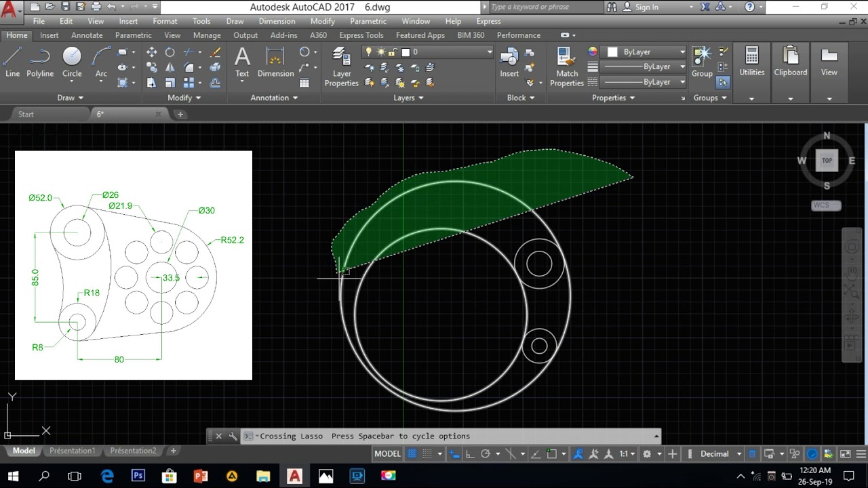Click the Explode tool icon
Viewport: 868px width, 488px height.
click(x=215, y=67)
